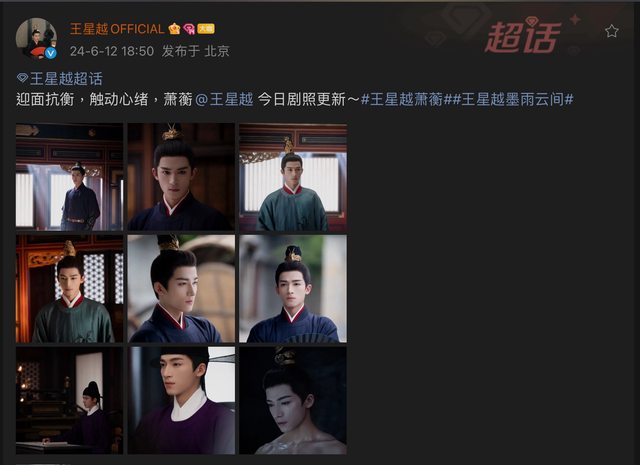The height and width of the screenshot is (465, 640).
Task: Open bottom-right dark shirtless photo
Action: (293, 400)
